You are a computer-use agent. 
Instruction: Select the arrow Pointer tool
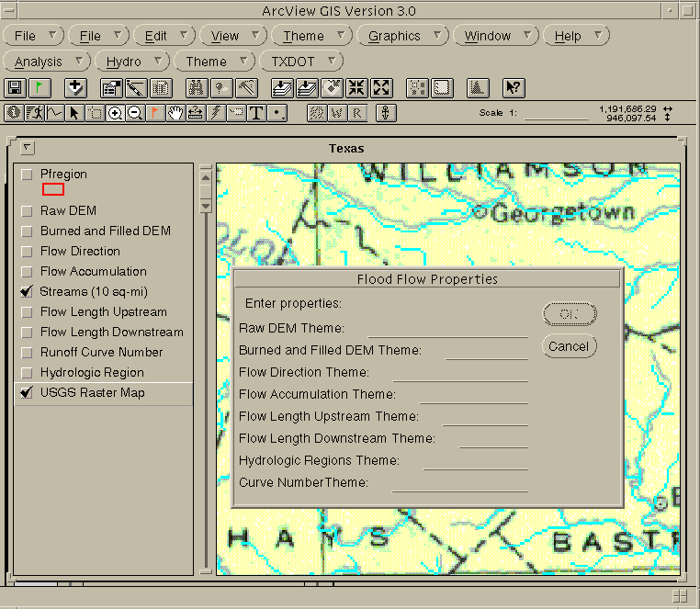tap(74, 113)
